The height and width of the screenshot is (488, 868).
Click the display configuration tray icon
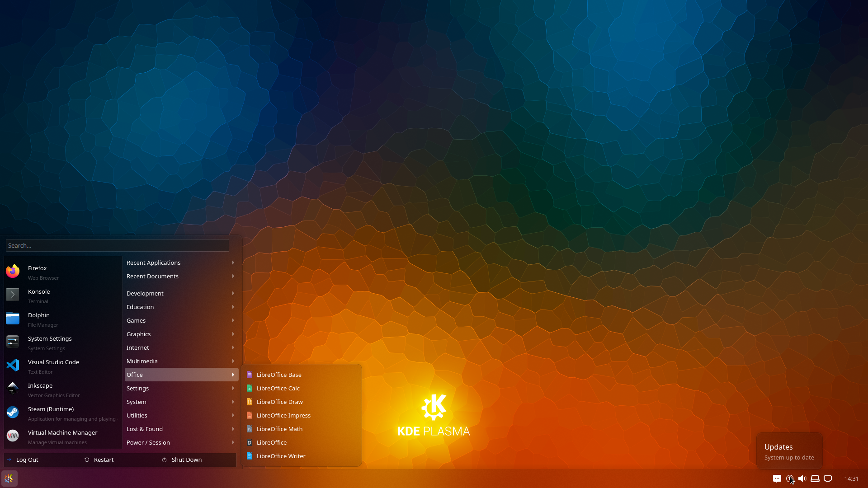click(x=828, y=479)
